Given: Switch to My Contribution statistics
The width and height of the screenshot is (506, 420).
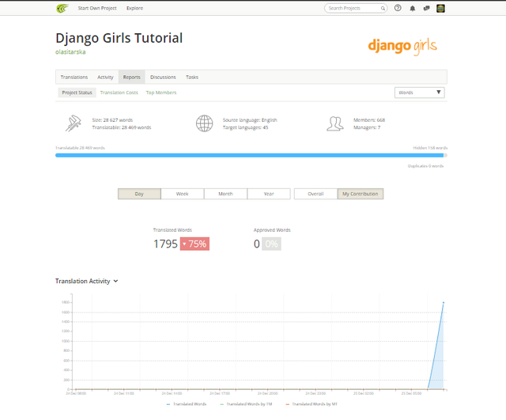Looking at the screenshot, I should pyautogui.click(x=361, y=194).
